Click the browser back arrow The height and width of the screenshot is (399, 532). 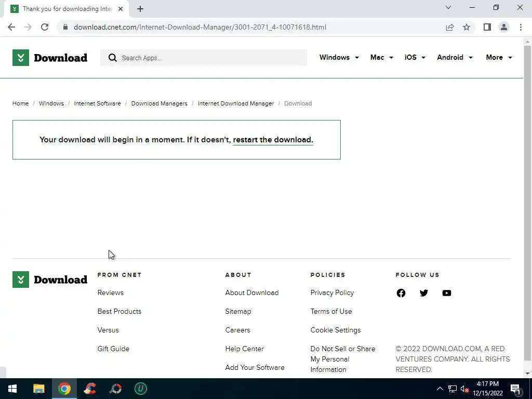(x=11, y=27)
